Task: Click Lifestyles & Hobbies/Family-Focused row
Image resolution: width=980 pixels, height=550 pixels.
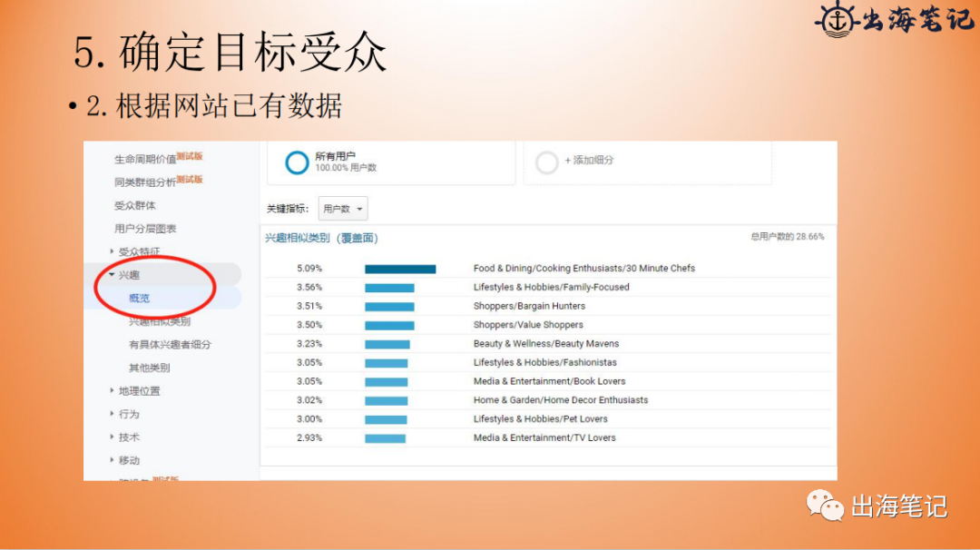Action: (x=548, y=287)
